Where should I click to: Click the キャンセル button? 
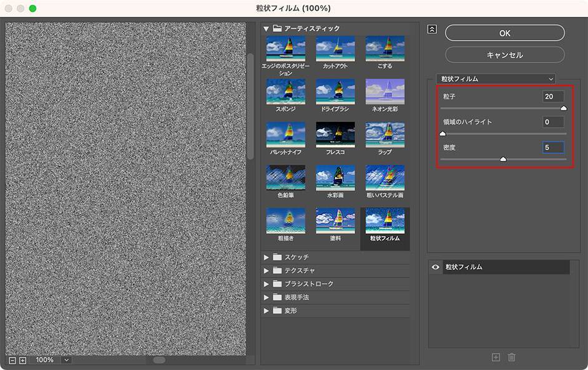pos(504,55)
